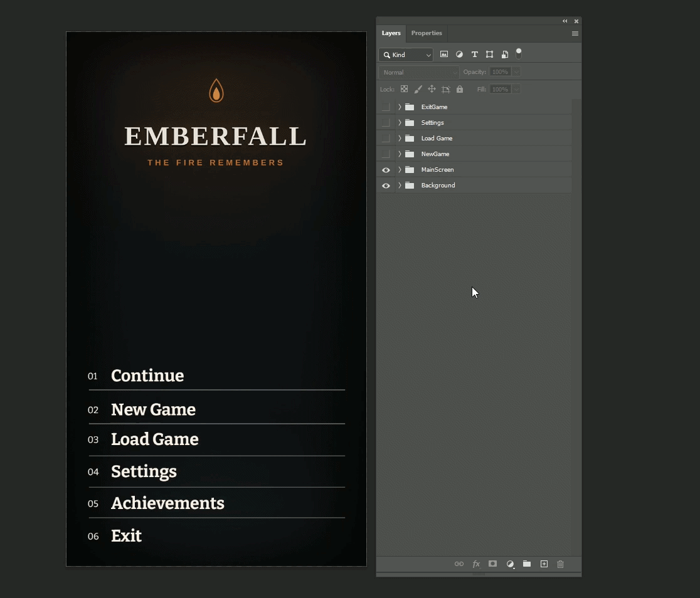Screen dimensions: 700x598
Task: Open the Normal blend mode dropdown
Action: pyautogui.click(x=418, y=72)
